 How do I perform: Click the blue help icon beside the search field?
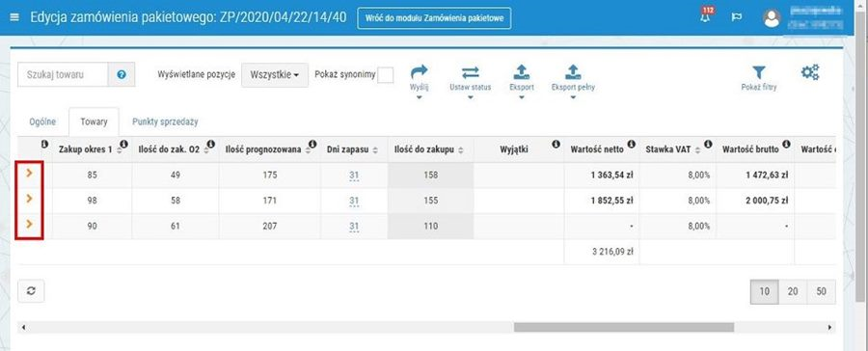[122, 75]
